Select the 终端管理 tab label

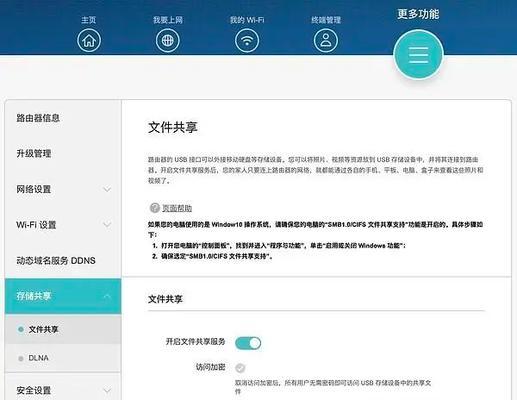tap(326, 20)
